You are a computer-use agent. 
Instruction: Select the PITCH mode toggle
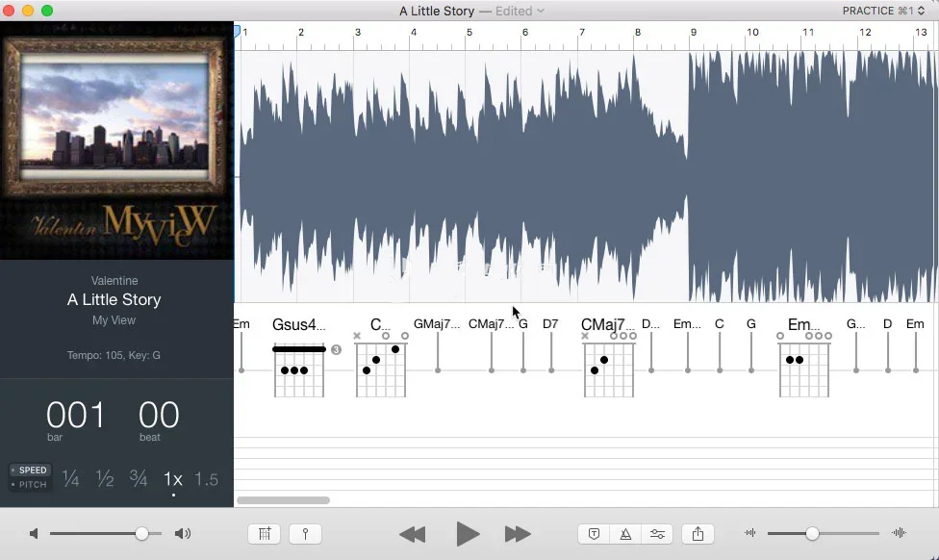[x=31, y=485]
